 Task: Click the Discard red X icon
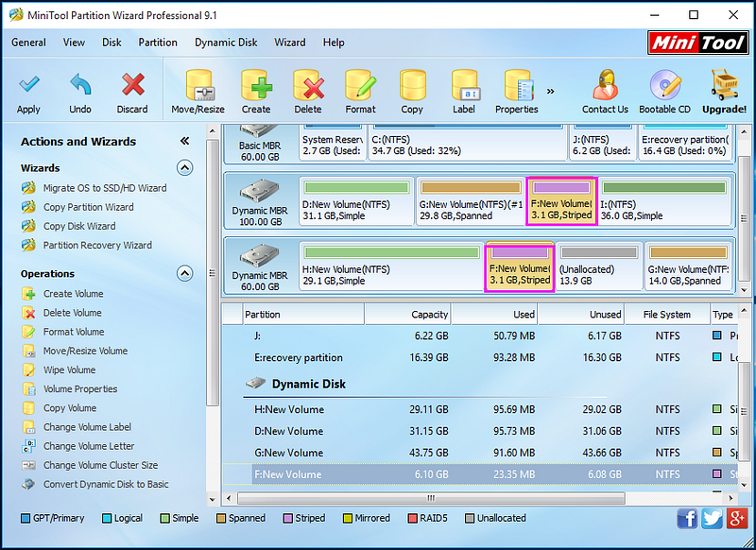click(x=132, y=85)
